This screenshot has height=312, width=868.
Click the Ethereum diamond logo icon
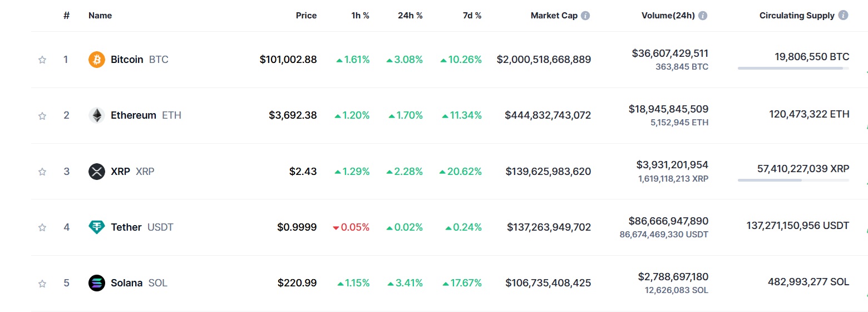97,115
